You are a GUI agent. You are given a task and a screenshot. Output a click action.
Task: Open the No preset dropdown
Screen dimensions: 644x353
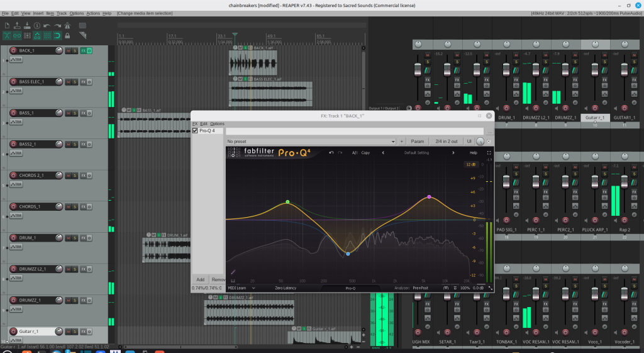point(311,142)
